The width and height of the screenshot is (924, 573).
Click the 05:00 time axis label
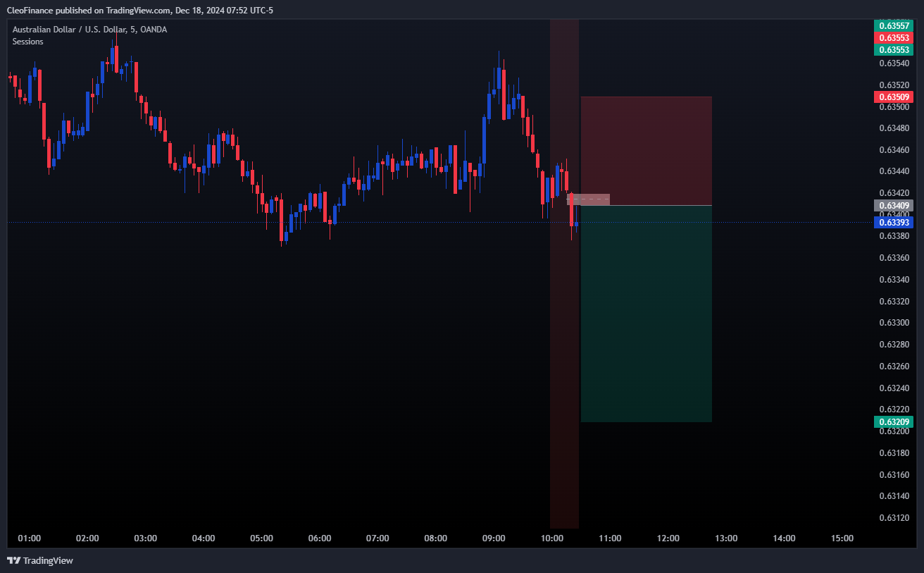261,538
